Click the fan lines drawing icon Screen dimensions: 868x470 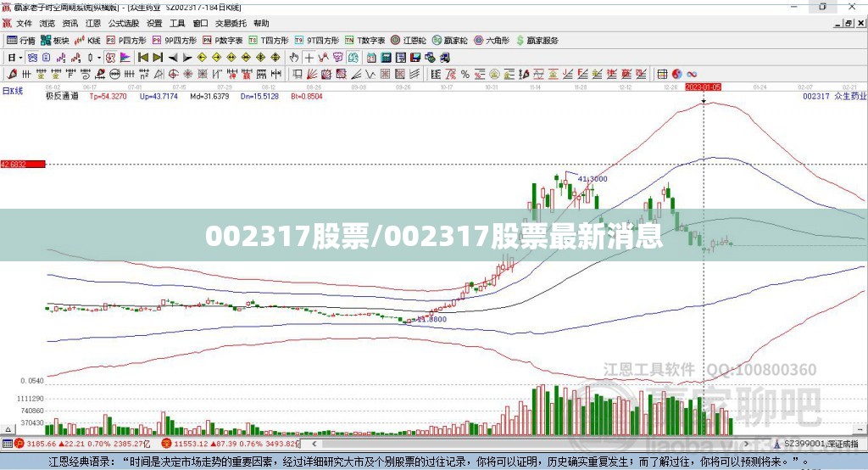(312, 74)
